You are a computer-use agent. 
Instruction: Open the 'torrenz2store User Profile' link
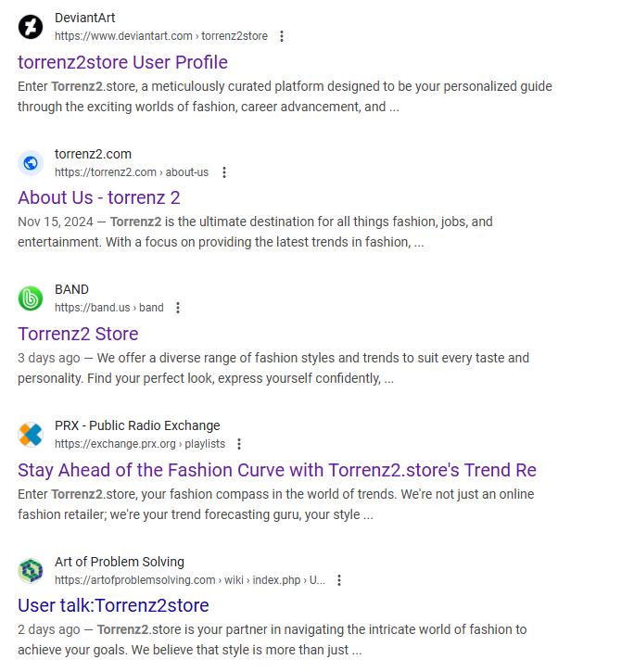(x=122, y=62)
